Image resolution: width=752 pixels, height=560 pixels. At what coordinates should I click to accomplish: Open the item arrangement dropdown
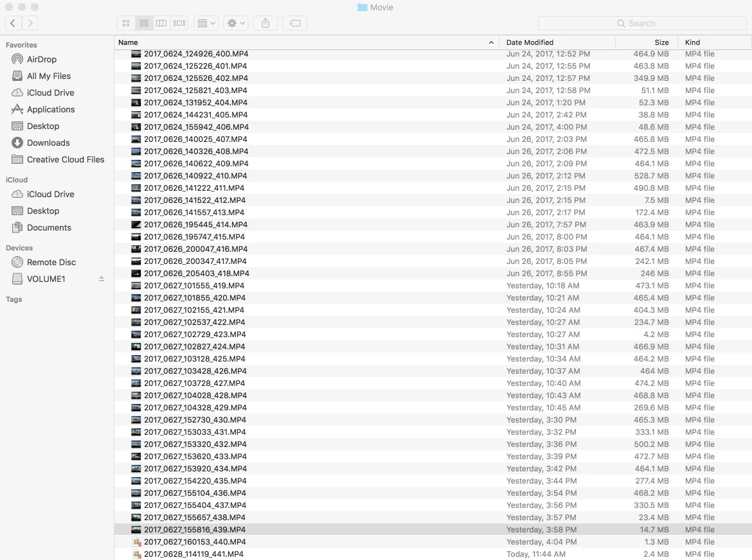(207, 23)
